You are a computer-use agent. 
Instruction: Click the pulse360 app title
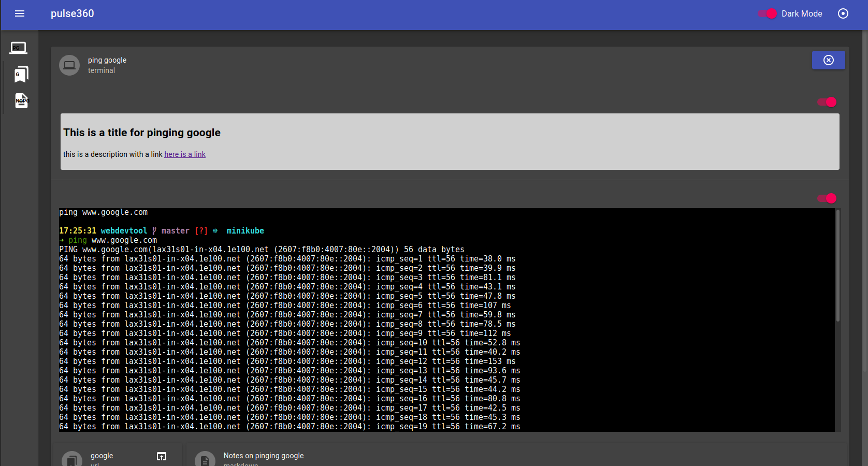tap(73, 14)
